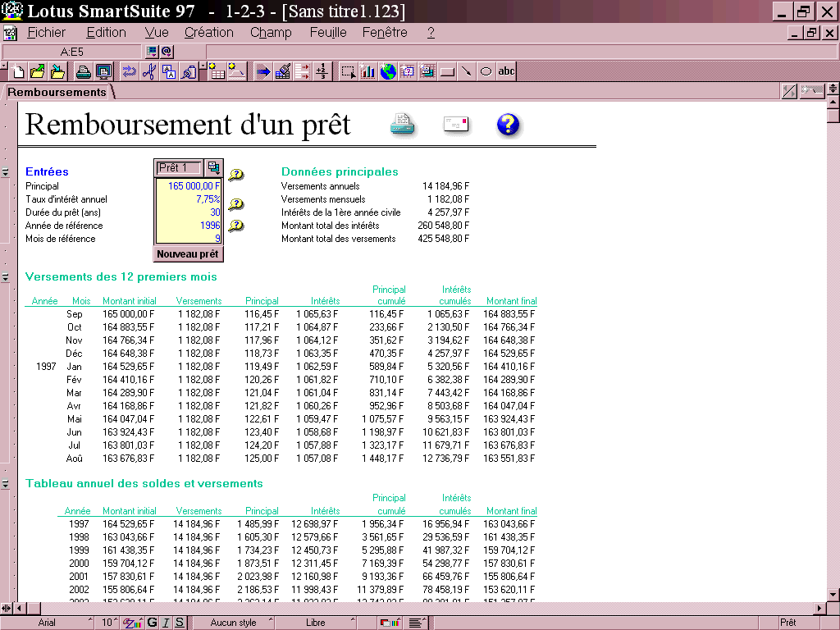
Task: Open the Vue menu
Action: pos(157,33)
